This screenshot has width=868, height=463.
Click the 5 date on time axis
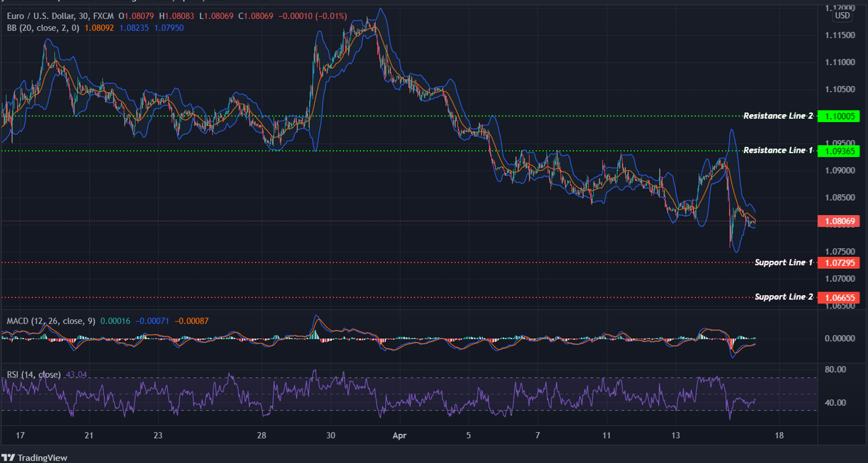[x=468, y=436]
